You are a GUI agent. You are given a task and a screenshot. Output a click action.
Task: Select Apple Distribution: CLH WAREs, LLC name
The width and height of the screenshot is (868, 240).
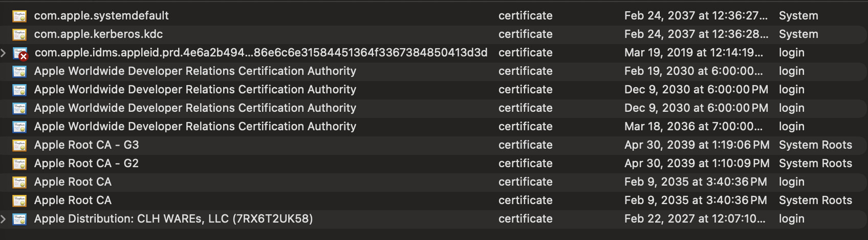(x=173, y=219)
